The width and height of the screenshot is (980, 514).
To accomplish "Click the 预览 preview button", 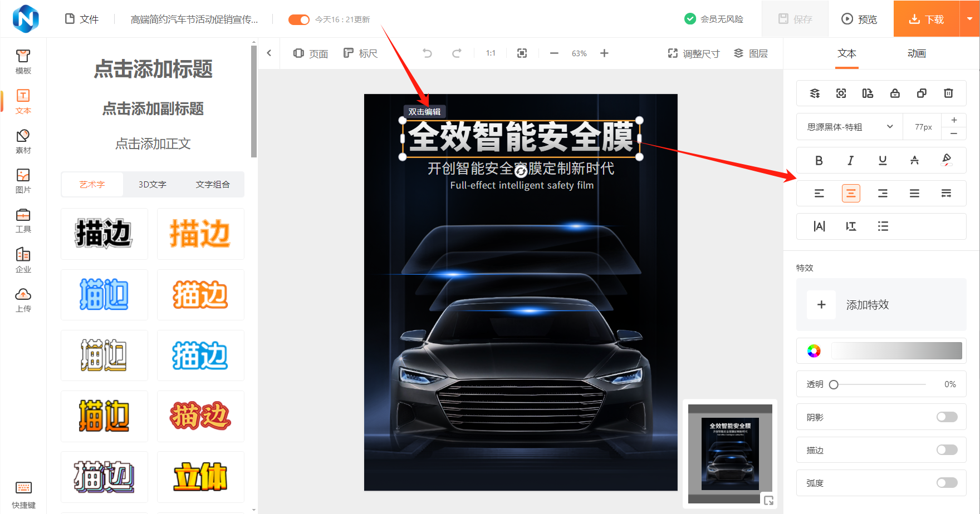I will [859, 19].
